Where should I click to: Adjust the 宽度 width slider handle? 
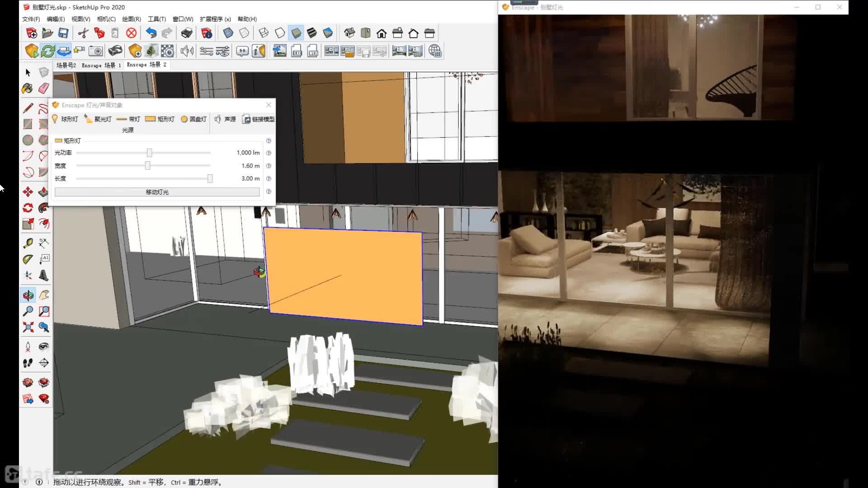coord(147,166)
